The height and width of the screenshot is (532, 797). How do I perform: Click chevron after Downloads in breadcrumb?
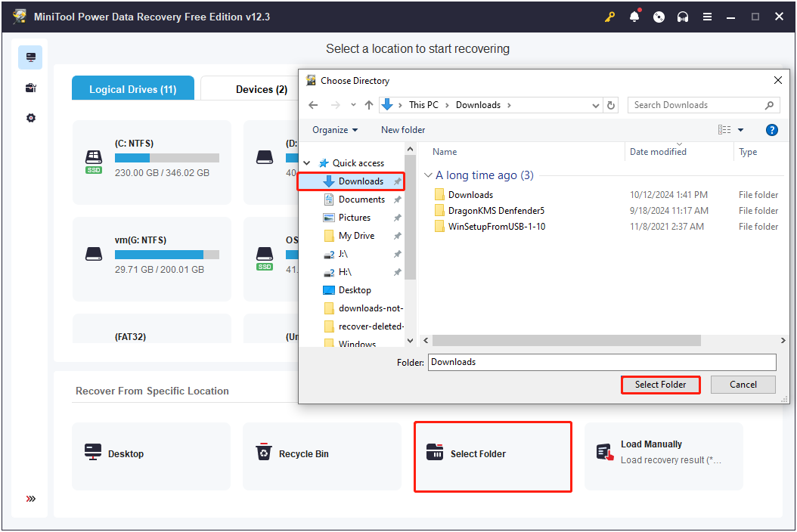coord(509,105)
